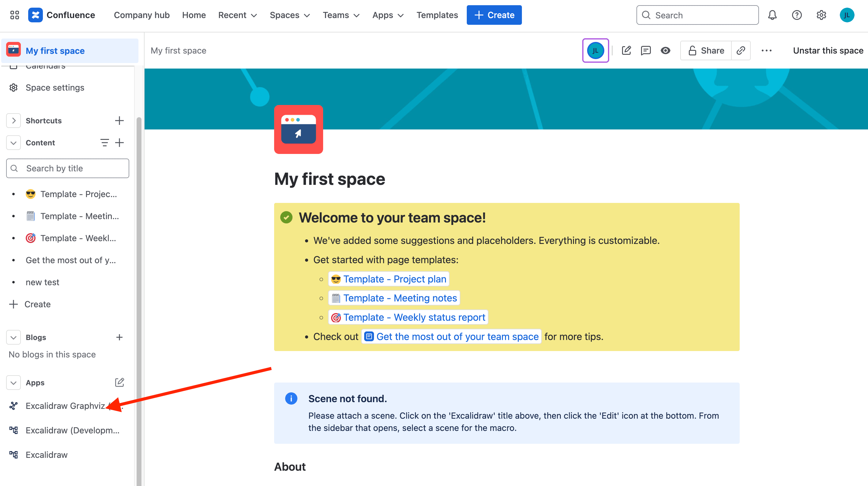Click Create below the content tree
This screenshot has width=868, height=486.
[x=30, y=304]
